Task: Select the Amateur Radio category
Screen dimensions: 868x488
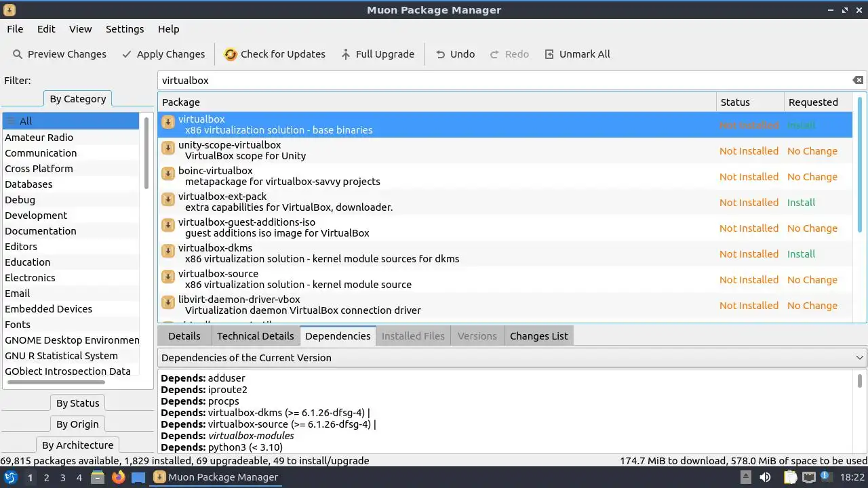Action: 71,138
